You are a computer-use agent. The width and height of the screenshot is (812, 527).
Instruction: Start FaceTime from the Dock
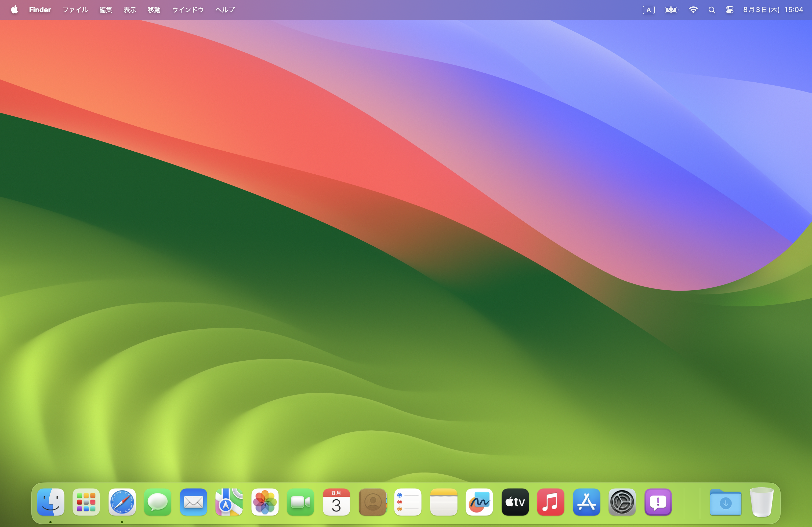point(300,502)
